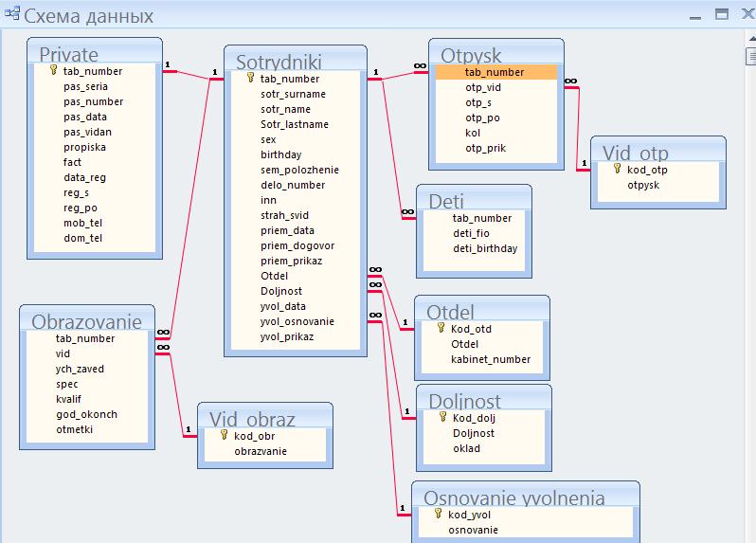Click the primary key icon next to Kod_dolj
756x543 pixels.
point(442,417)
